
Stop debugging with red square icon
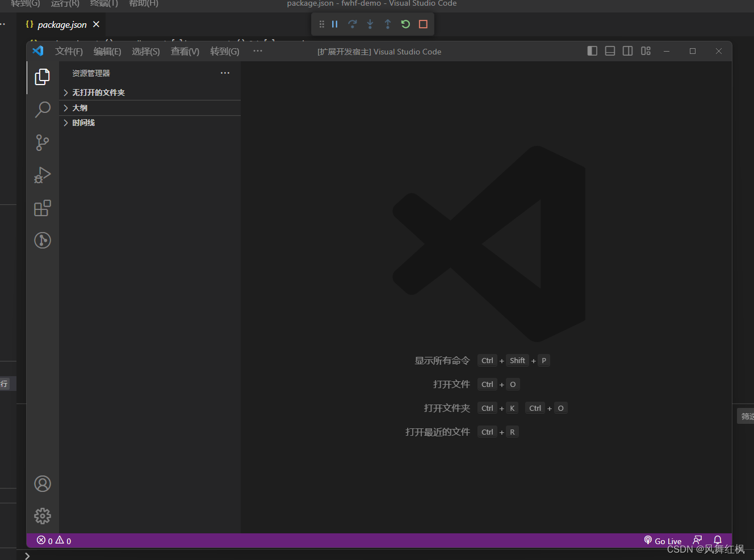[423, 24]
